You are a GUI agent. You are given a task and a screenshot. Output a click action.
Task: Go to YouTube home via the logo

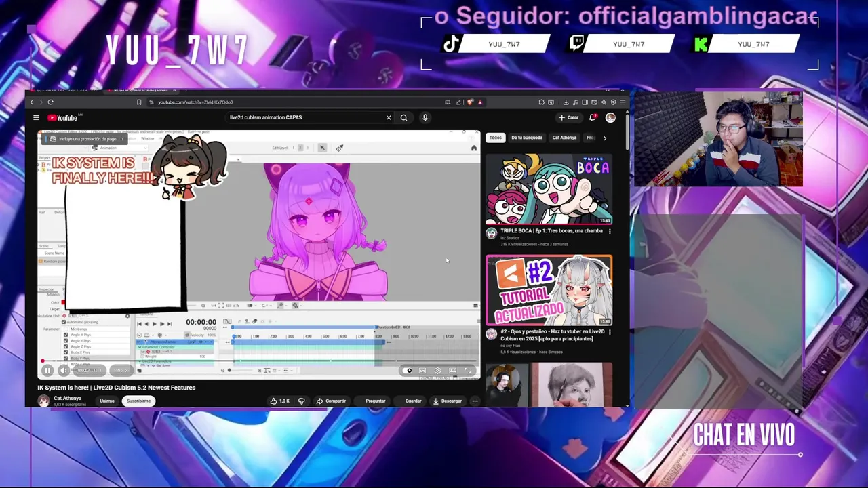pyautogui.click(x=62, y=117)
